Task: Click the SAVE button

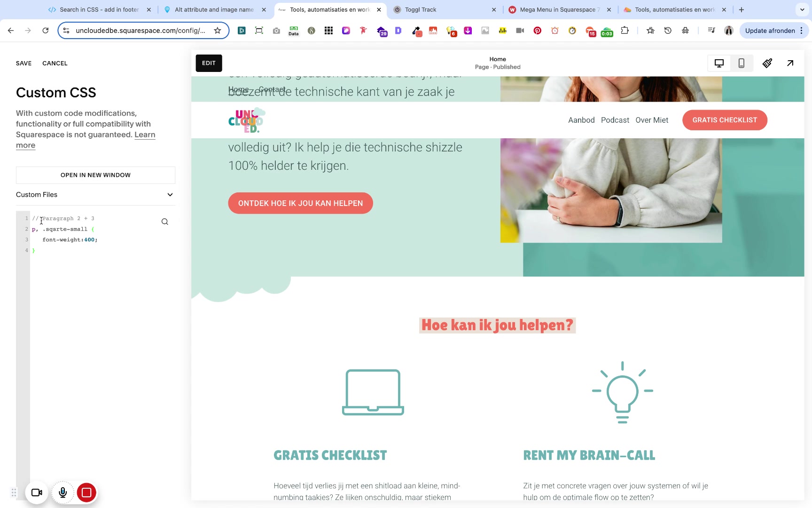Action: click(23, 63)
